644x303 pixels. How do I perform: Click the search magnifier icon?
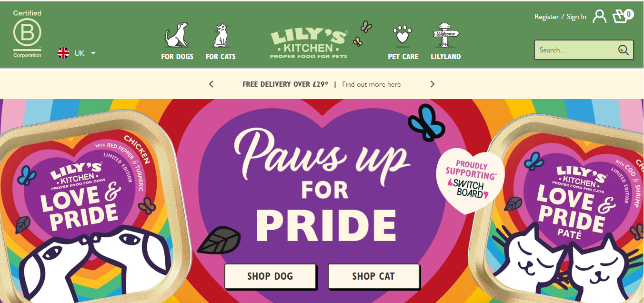pyautogui.click(x=623, y=50)
